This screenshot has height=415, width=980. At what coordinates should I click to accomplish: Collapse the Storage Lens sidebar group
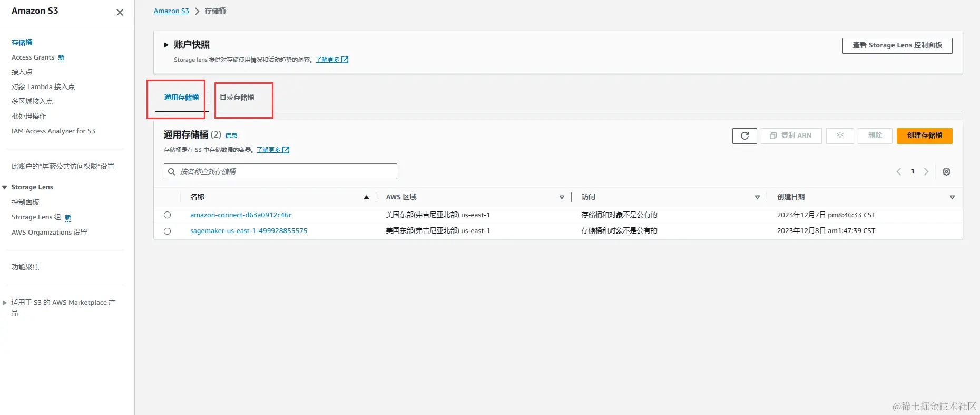tap(5, 187)
